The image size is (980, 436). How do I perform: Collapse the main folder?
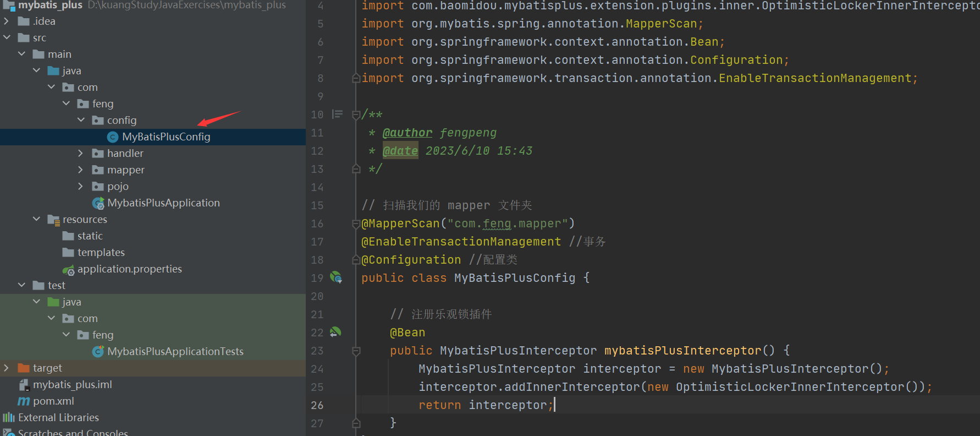click(x=22, y=54)
